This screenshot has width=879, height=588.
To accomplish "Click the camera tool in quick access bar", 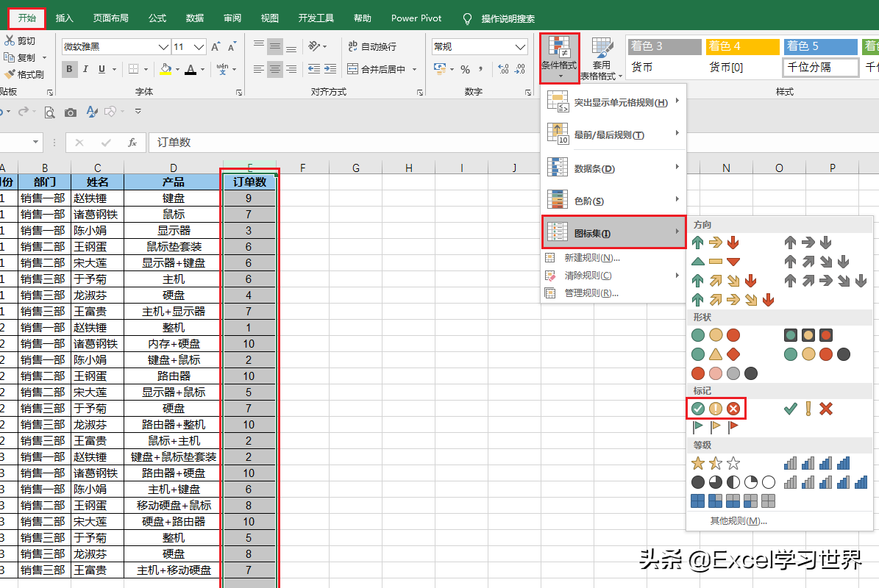I will tap(70, 112).
